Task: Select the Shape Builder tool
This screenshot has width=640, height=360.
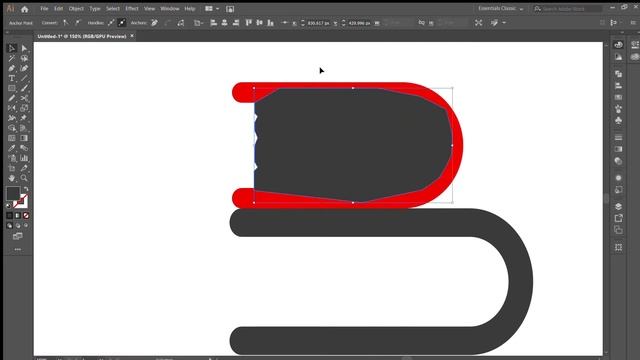Action: 11,128
